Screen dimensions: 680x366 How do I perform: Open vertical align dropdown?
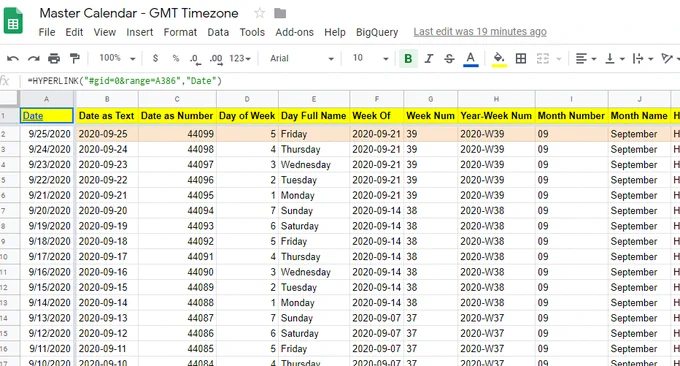tap(615, 59)
